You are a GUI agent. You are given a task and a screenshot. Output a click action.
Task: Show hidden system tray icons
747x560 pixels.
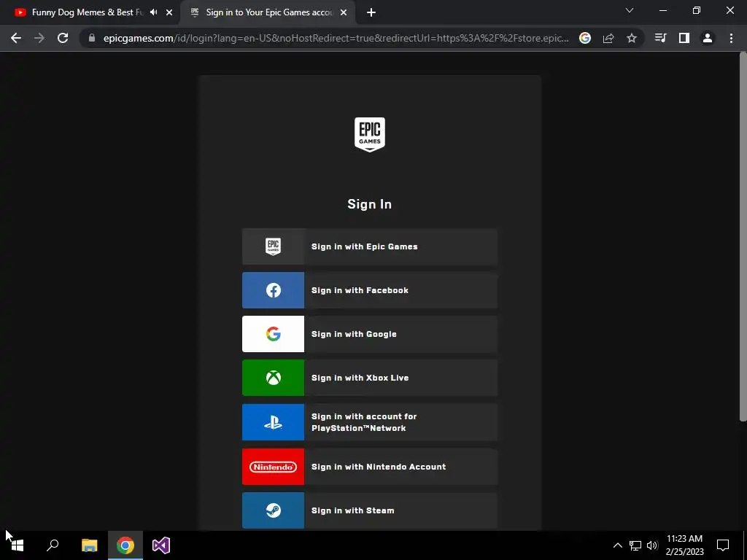point(617,545)
